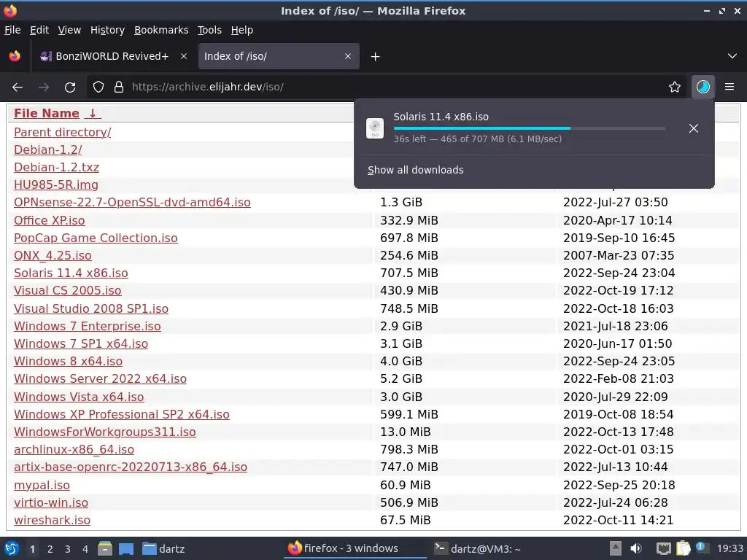The width and height of the screenshot is (747, 560).
Task: Download mypal.iso
Action: [x=42, y=485]
